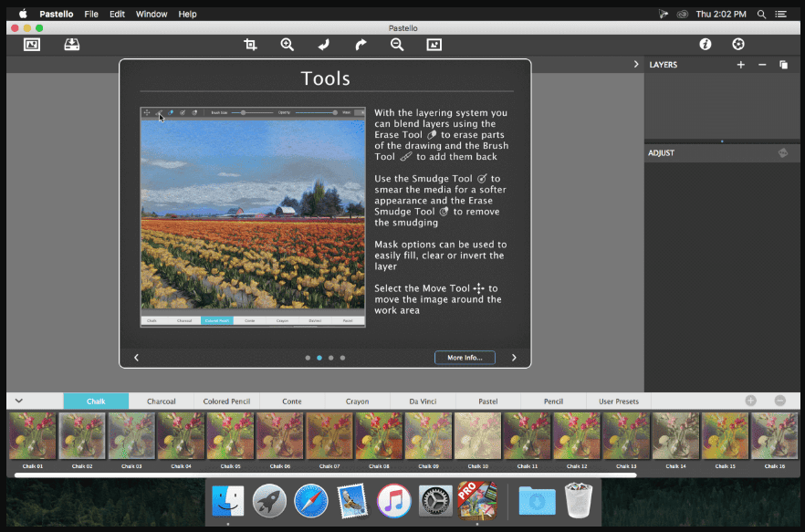Image resolution: width=805 pixels, height=532 pixels.
Task: Apply the Chalk 02 preset thumbnail
Action: pos(82,436)
